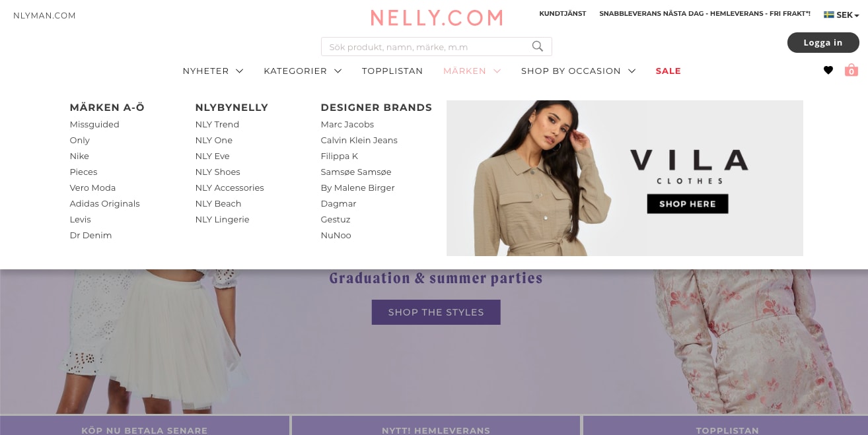The height and width of the screenshot is (435, 868).
Task: Expand the KATEGORIER dropdown chevron
Action: [x=338, y=71]
